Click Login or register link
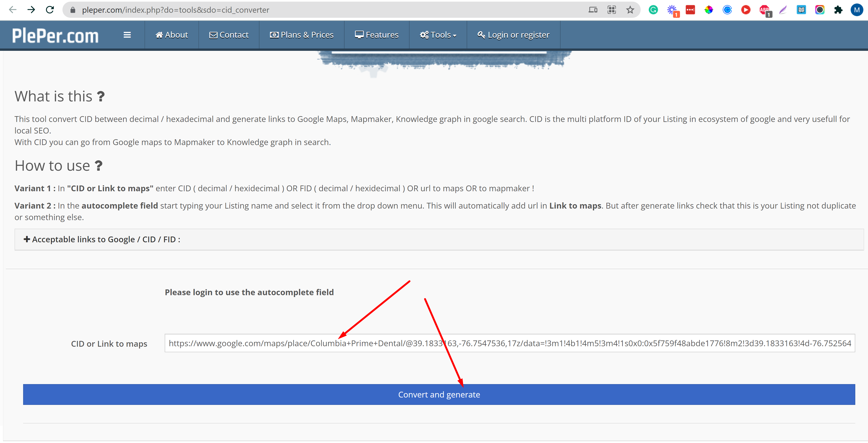 coord(513,35)
